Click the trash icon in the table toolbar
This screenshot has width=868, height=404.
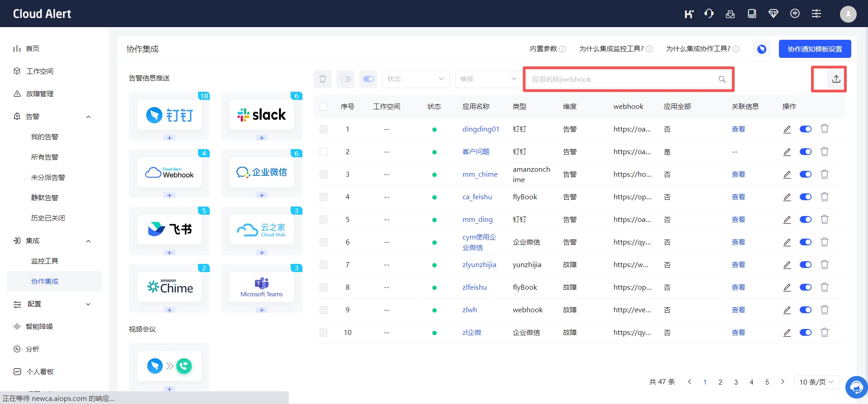(323, 79)
